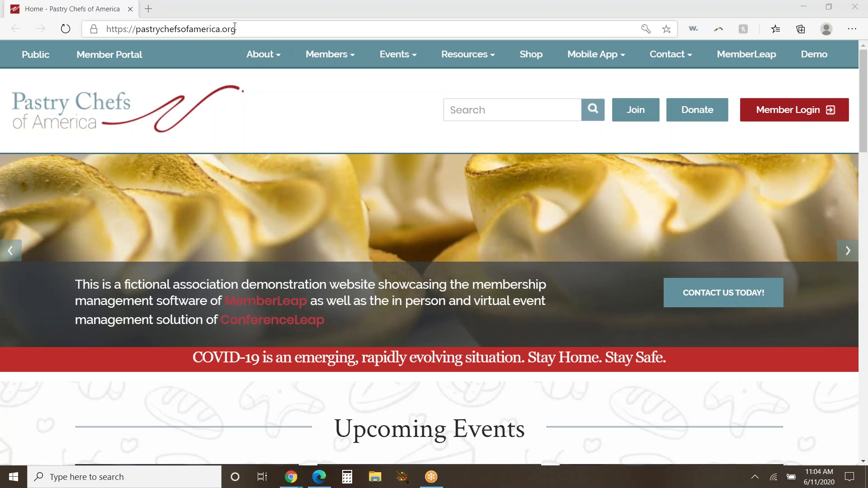
Task: Open the action center notifications
Action: 849,477
